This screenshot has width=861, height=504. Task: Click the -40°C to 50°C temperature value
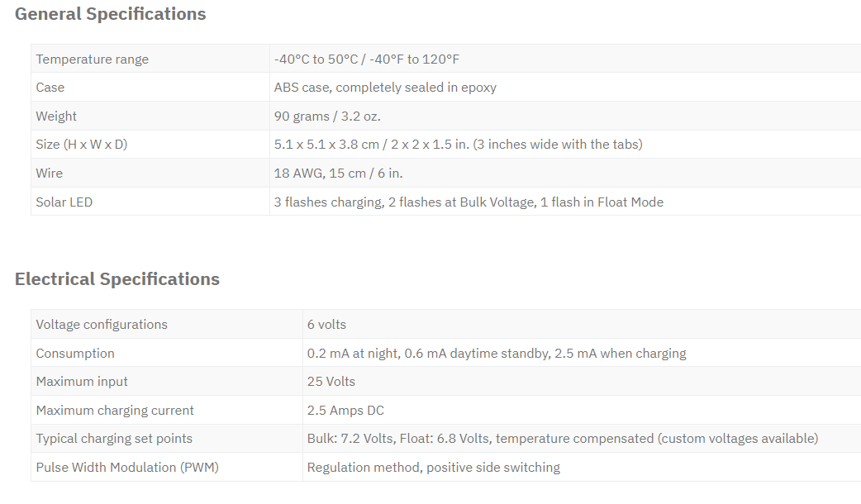[x=367, y=59]
